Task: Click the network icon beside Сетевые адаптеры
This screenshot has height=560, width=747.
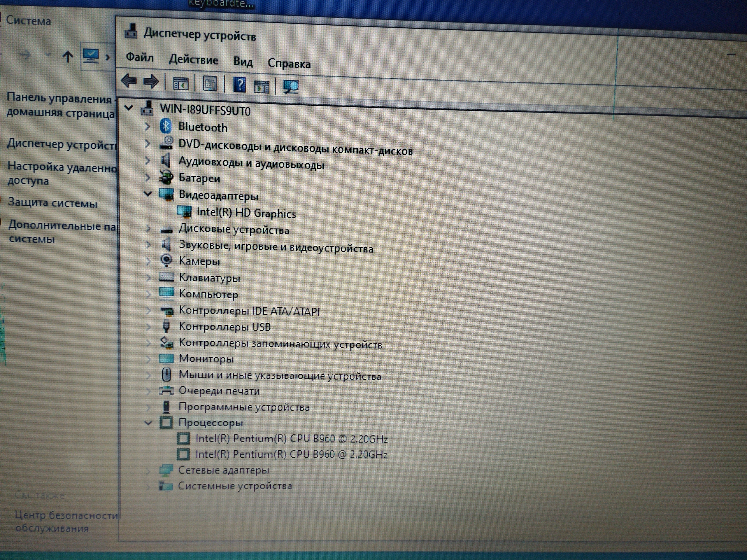Action: pyautogui.click(x=166, y=470)
